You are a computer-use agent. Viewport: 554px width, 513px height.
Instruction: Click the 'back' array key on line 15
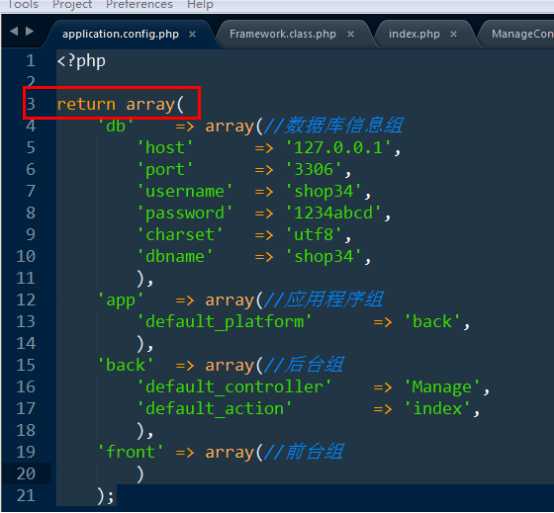[x=125, y=365]
